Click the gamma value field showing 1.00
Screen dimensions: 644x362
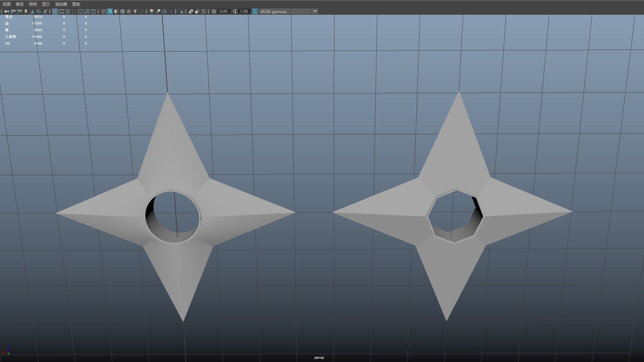click(244, 11)
